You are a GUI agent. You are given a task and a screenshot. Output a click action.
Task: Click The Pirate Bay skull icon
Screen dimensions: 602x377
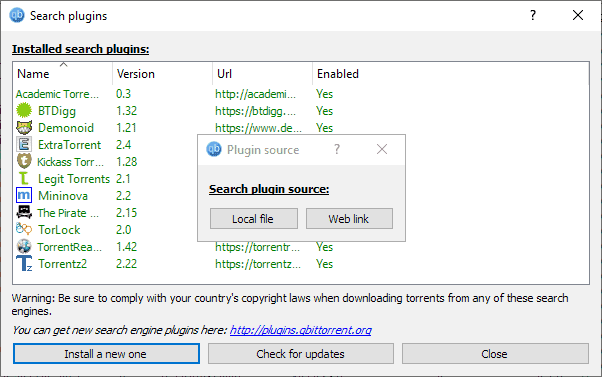point(24,212)
